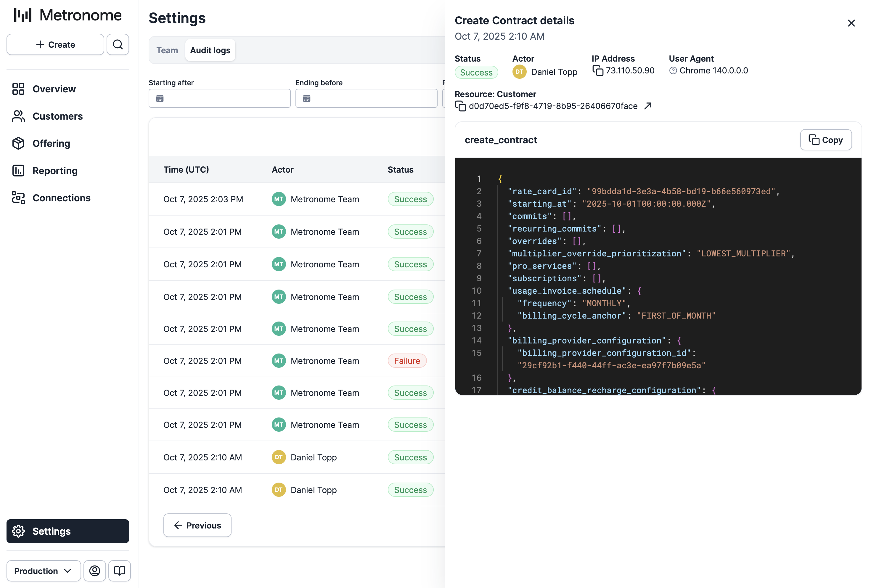The image size is (871, 588).
Task: Click the search magnifier icon button
Action: click(118, 45)
